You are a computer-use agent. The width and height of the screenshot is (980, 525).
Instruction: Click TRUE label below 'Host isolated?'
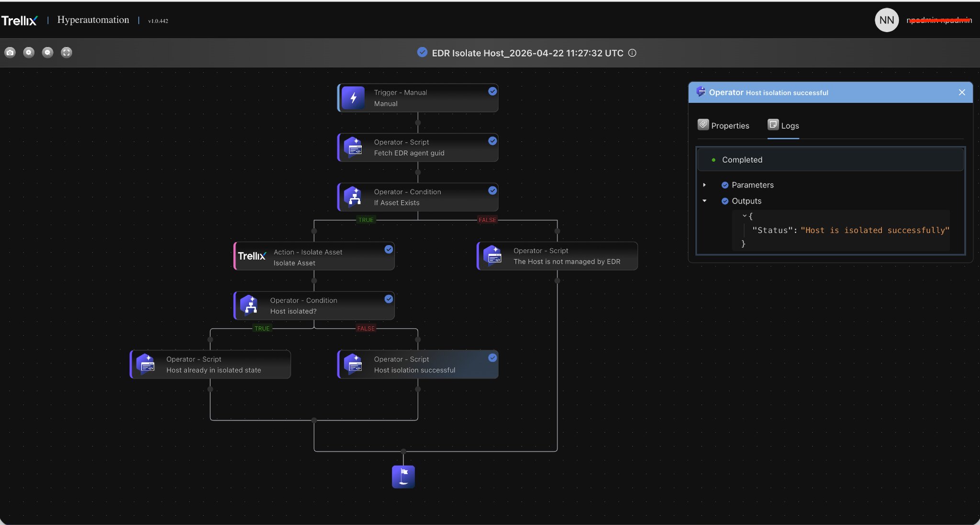(x=262, y=328)
